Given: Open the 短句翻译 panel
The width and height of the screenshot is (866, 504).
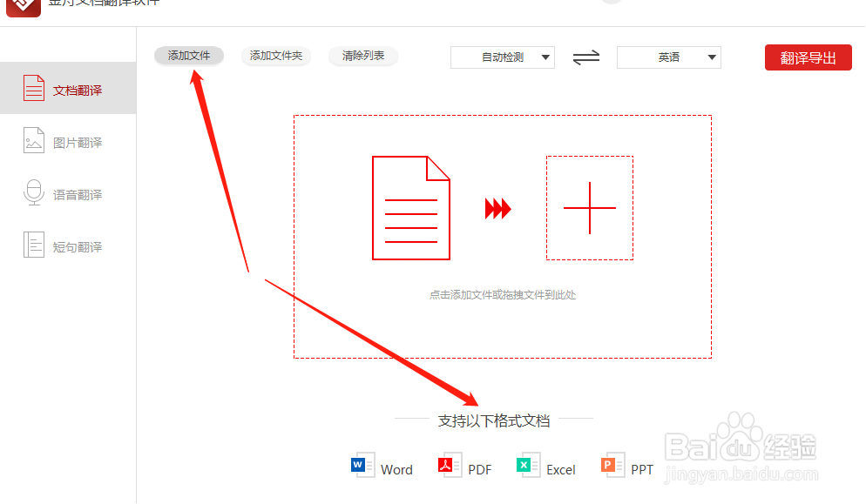Looking at the screenshot, I should click(33, 245).
